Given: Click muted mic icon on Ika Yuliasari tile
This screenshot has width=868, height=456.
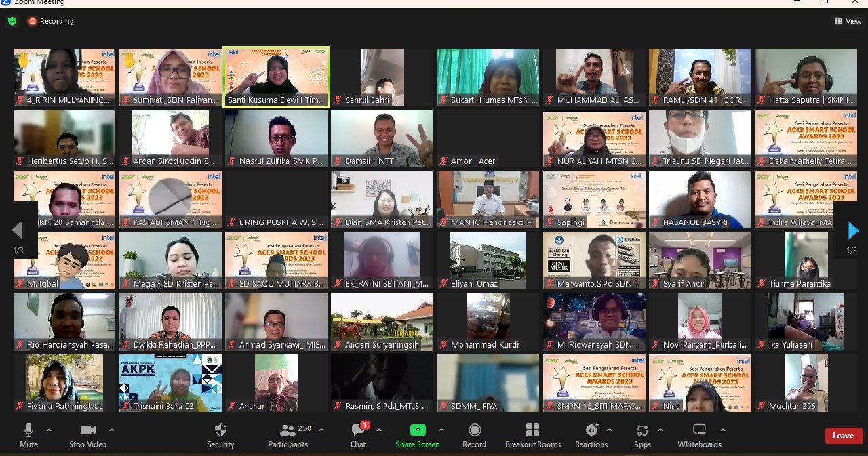Looking at the screenshot, I should (761, 345).
